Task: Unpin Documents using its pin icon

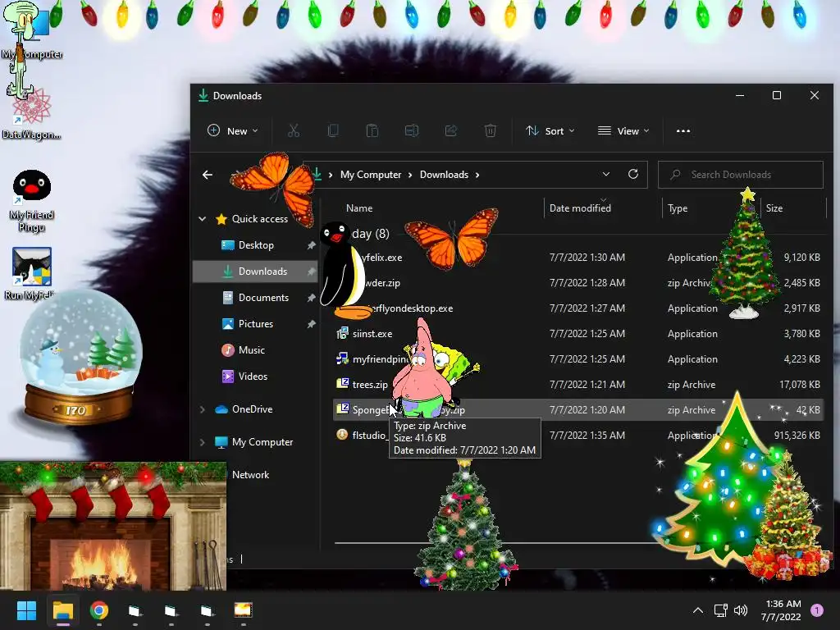Action: pyautogui.click(x=311, y=298)
